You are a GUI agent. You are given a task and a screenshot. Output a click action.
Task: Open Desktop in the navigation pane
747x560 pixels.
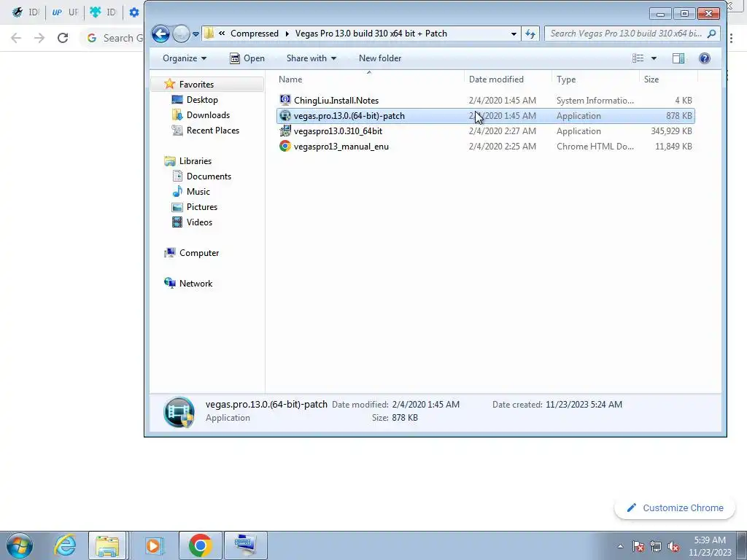click(202, 99)
